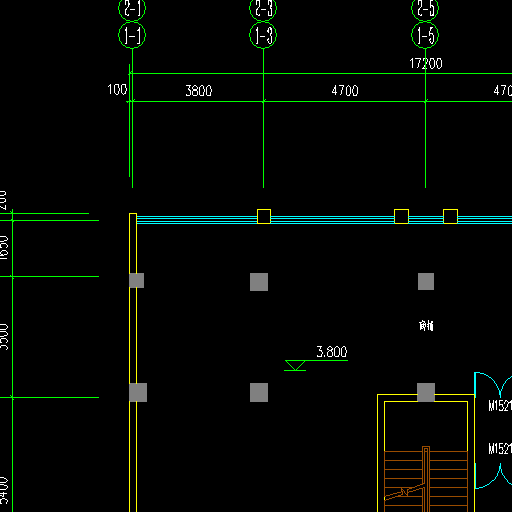Select the 1-5 axis bubble
This screenshot has width=512, height=512.
tap(425, 35)
